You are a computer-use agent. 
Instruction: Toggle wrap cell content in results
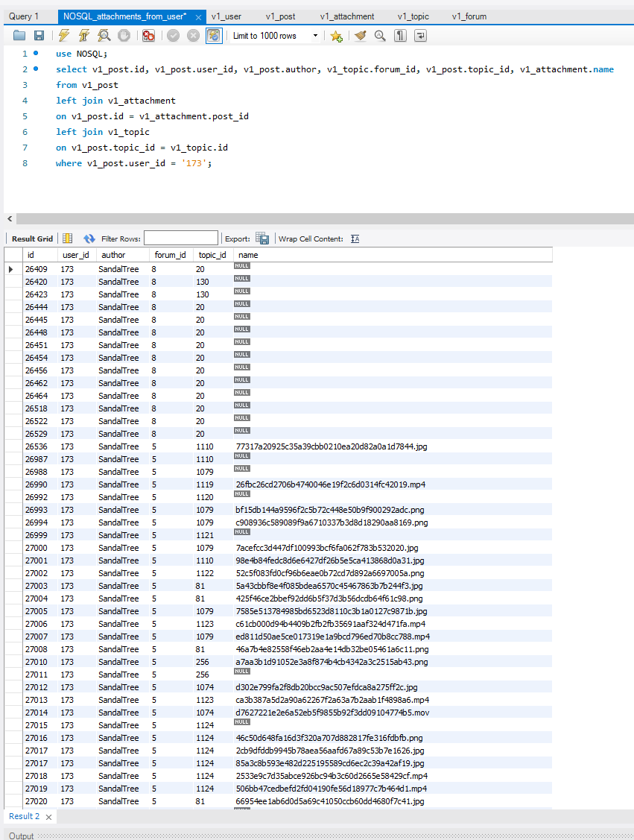(x=355, y=239)
